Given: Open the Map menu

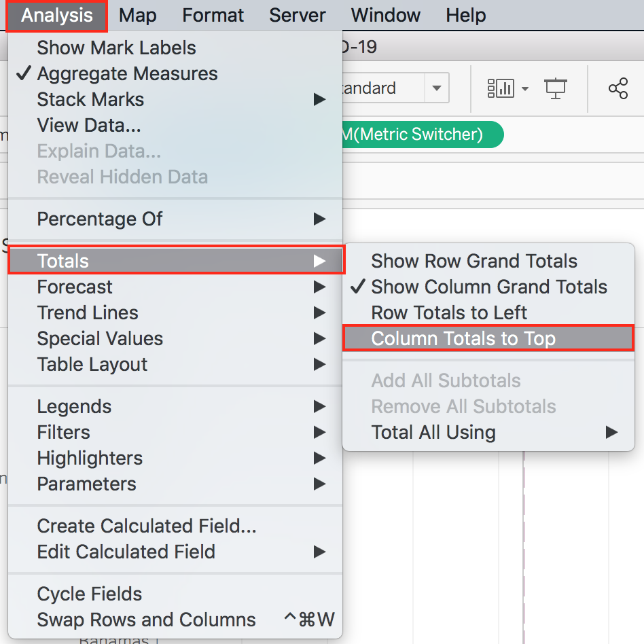Looking at the screenshot, I should click(x=137, y=15).
